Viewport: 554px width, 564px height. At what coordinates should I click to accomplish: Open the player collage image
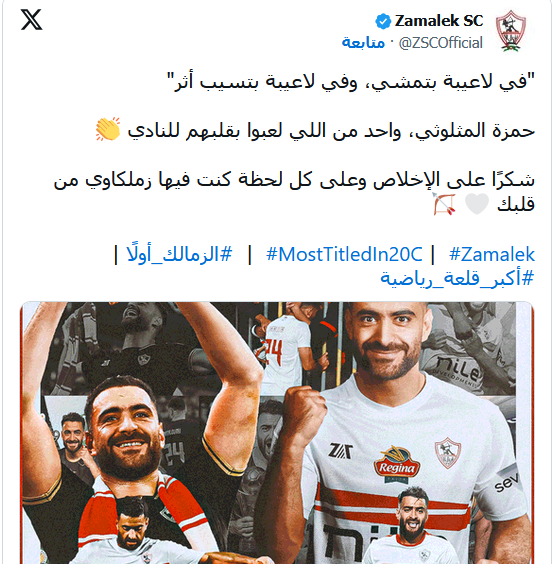click(277, 433)
